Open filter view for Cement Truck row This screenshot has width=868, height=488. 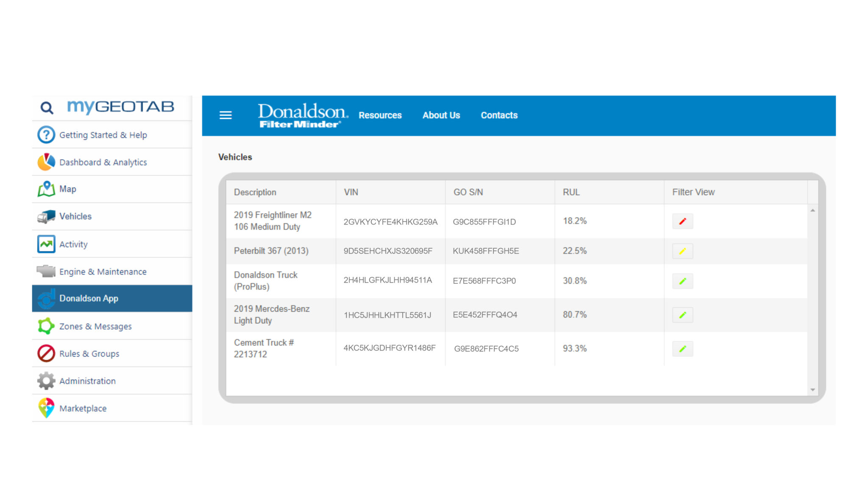[x=682, y=349]
